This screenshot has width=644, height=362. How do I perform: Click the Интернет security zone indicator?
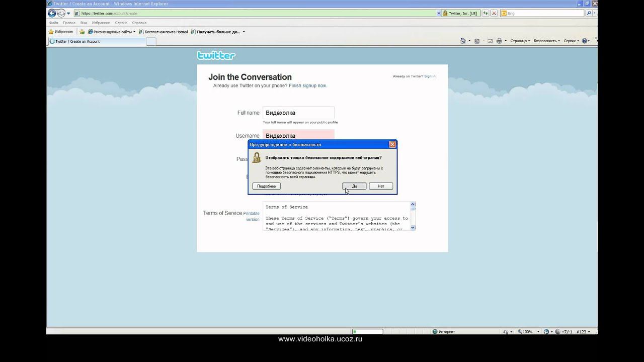point(443,332)
